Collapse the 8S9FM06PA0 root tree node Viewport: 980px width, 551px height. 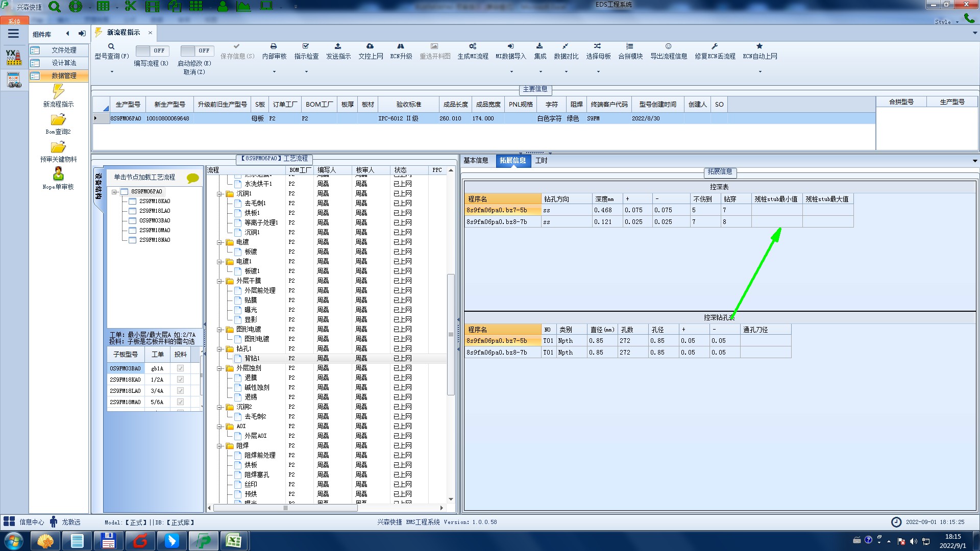[x=115, y=192]
